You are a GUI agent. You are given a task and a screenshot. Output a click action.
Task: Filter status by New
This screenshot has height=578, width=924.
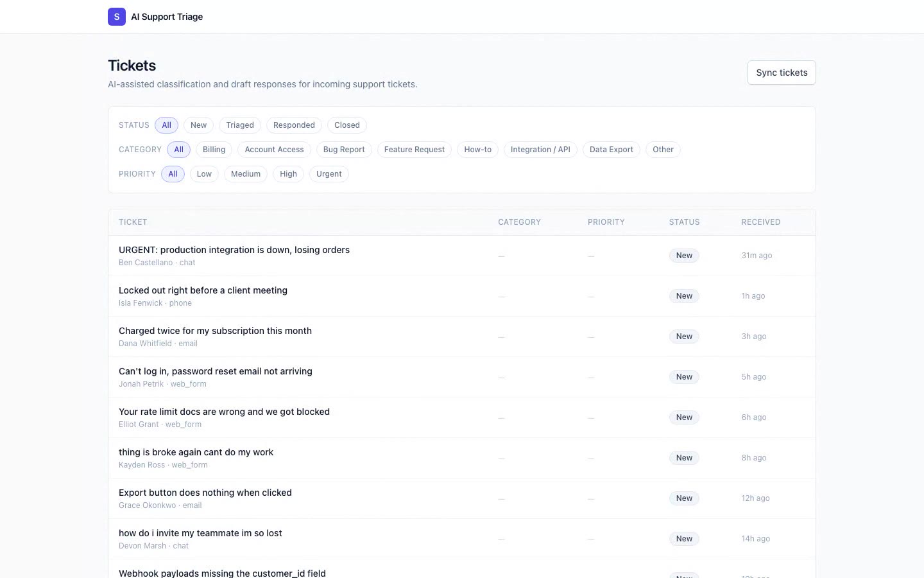199,125
